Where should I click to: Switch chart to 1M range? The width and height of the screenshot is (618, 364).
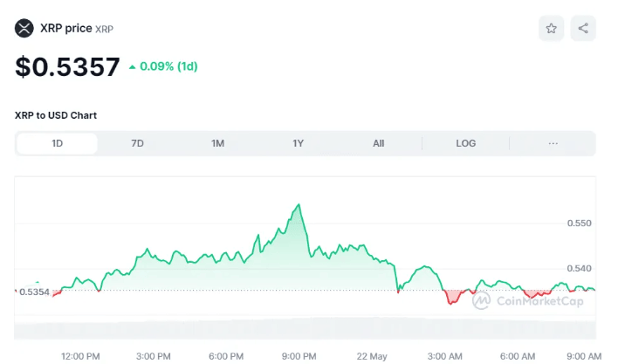coord(217,143)
